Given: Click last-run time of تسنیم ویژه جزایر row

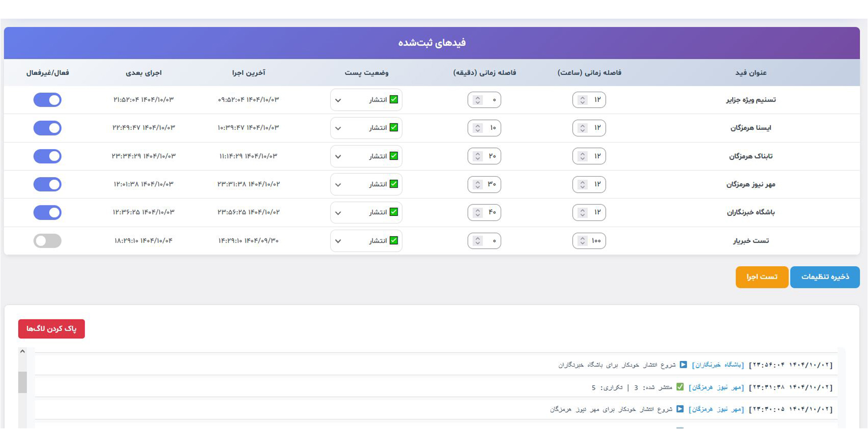Looking at the screenshot, I should (249, 100).
